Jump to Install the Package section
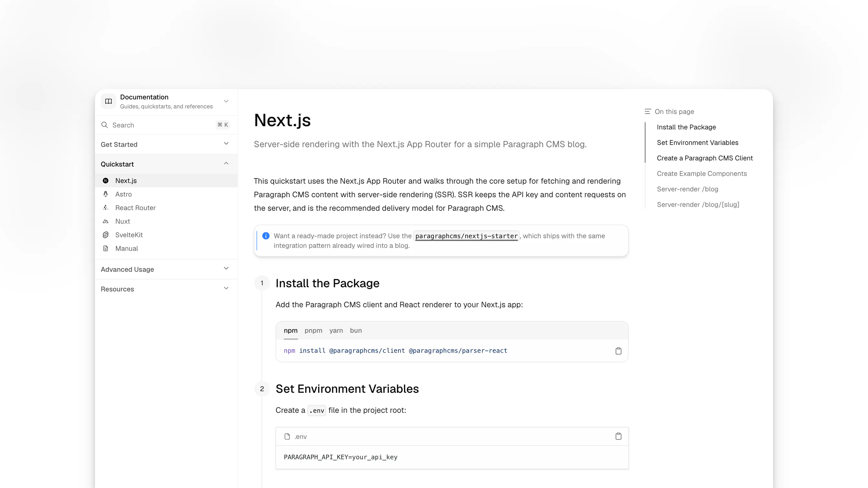The height and width of the screenshot is (488, 868). click(x=686, y=127)
